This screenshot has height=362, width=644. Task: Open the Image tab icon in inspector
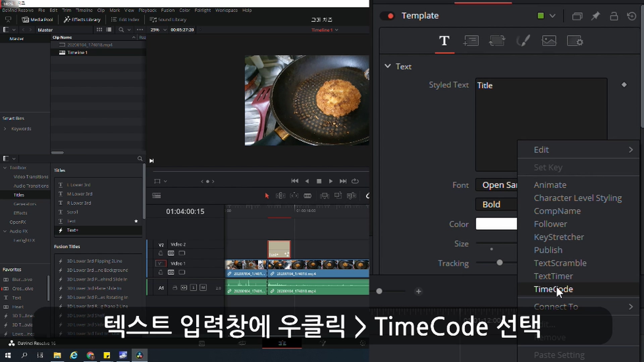click(x=549, y=41)
